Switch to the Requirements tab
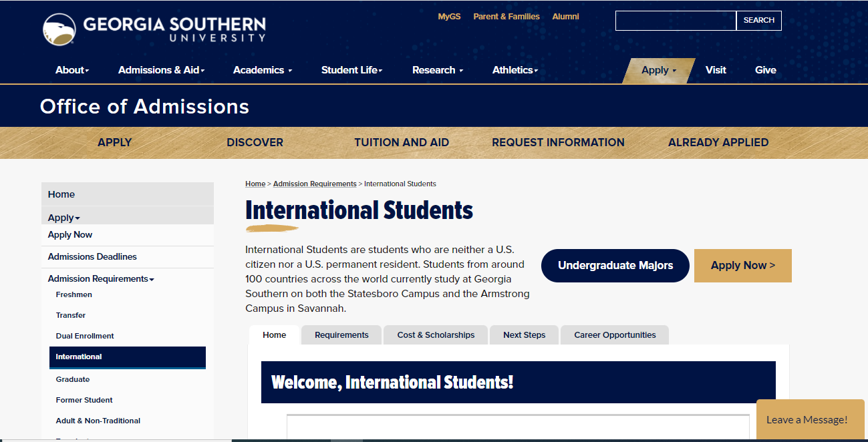This screenshot has width=868, height=442. pyautogui.click(x=341, y=335)
